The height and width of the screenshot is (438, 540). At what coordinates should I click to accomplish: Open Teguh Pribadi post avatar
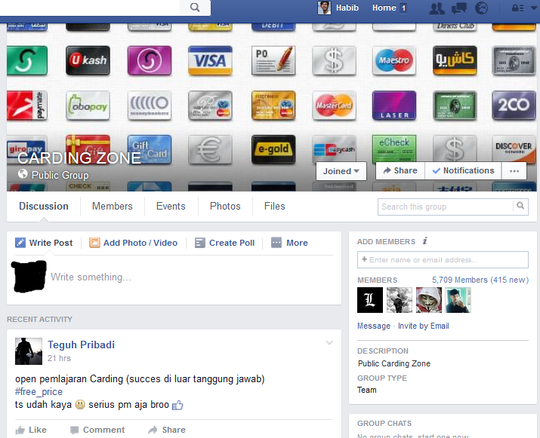[x=29, y=351]
